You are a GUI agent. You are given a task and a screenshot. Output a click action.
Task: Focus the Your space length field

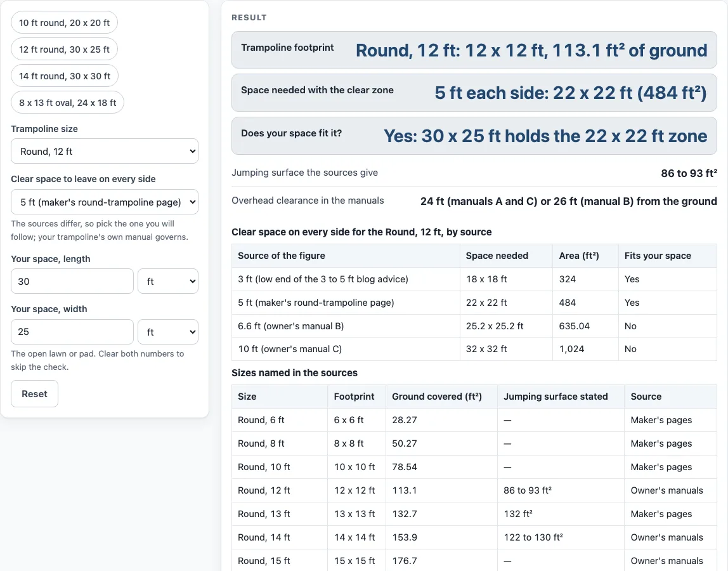click(72, 281)
